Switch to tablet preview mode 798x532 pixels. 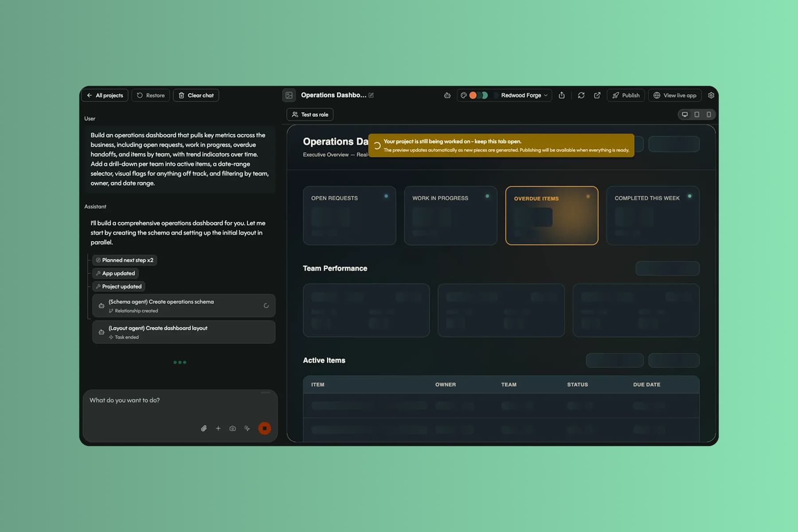coord(697,114)
